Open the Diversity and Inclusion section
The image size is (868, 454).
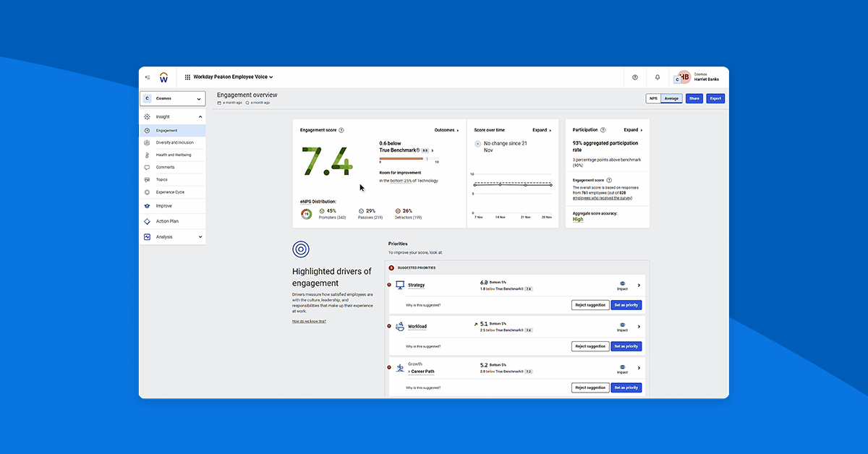click(x=172, y=142)
